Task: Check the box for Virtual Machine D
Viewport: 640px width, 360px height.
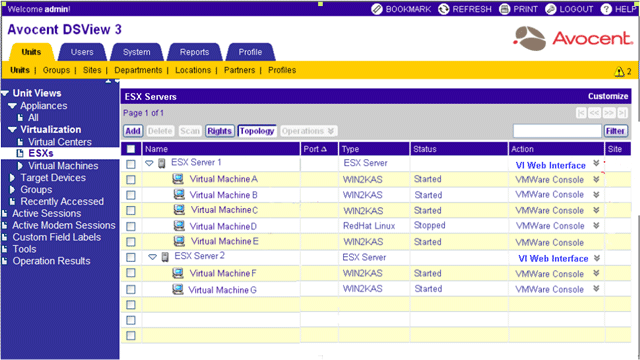Action: point(131,226)
